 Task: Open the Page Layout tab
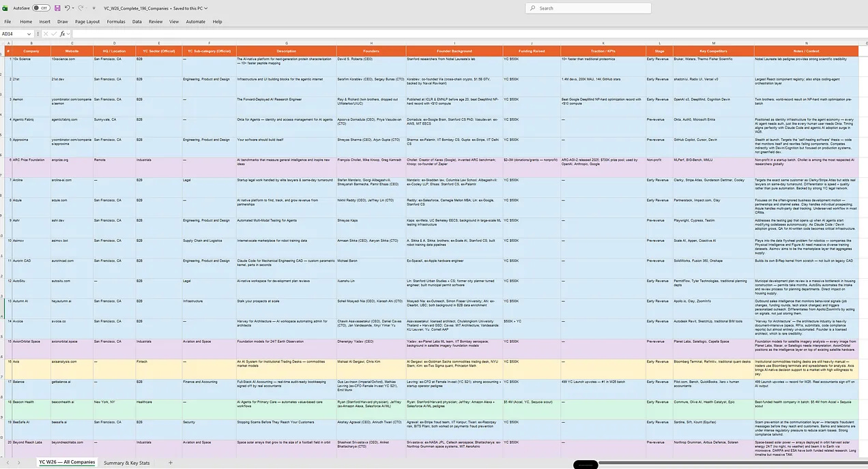[87, 22]
